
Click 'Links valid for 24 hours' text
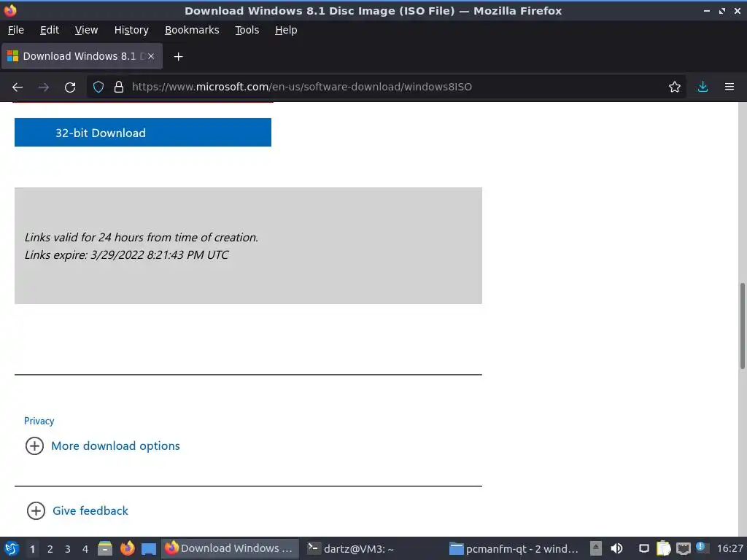(142, 237)
